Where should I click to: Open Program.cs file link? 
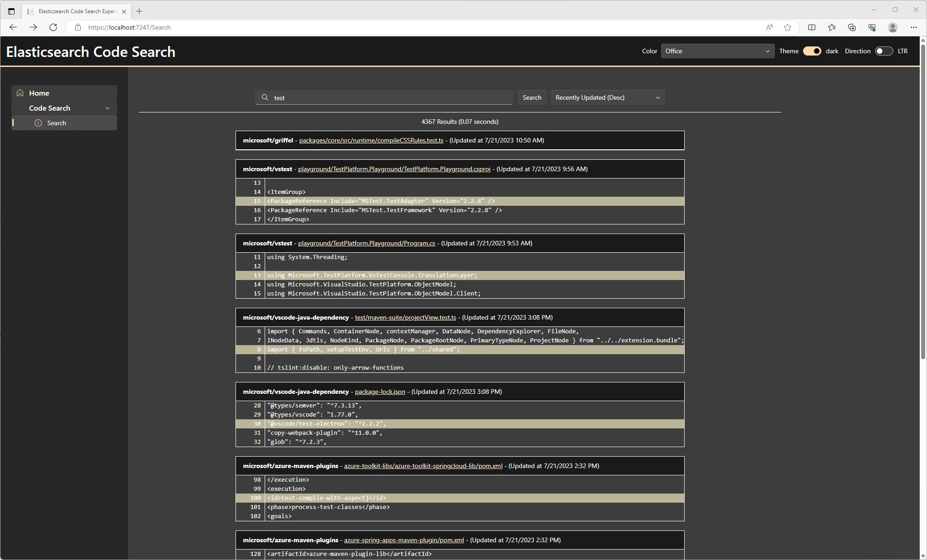click(366, 243)
